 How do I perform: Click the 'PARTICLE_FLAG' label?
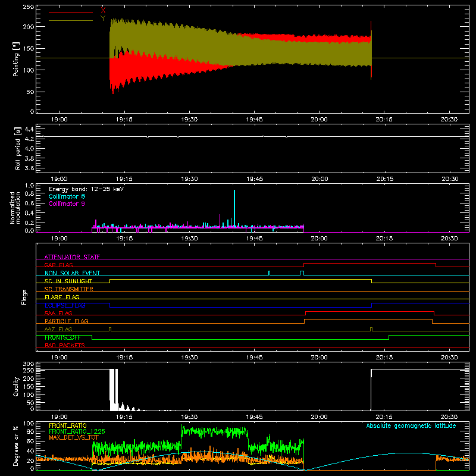[x=67, y=321]
